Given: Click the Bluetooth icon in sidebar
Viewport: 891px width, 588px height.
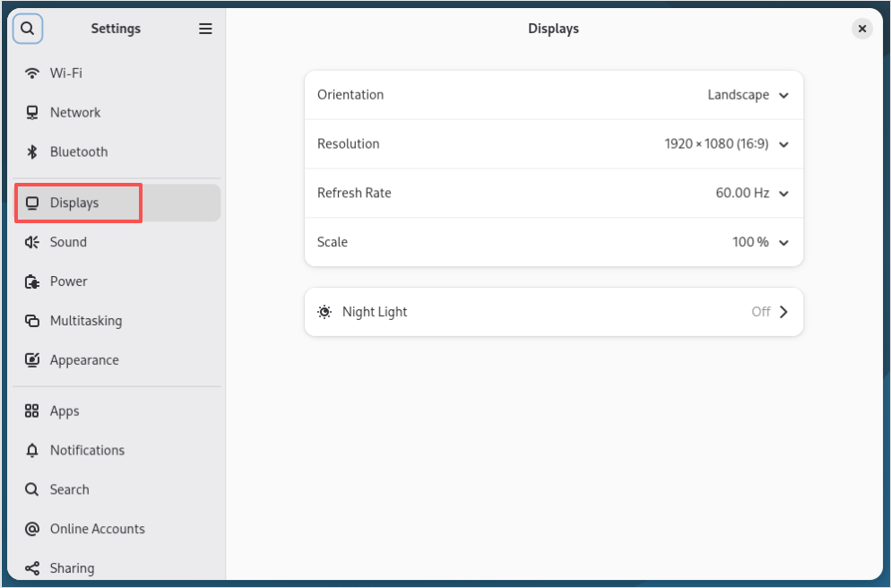Looking at the screenshot, I should [32, 152].
